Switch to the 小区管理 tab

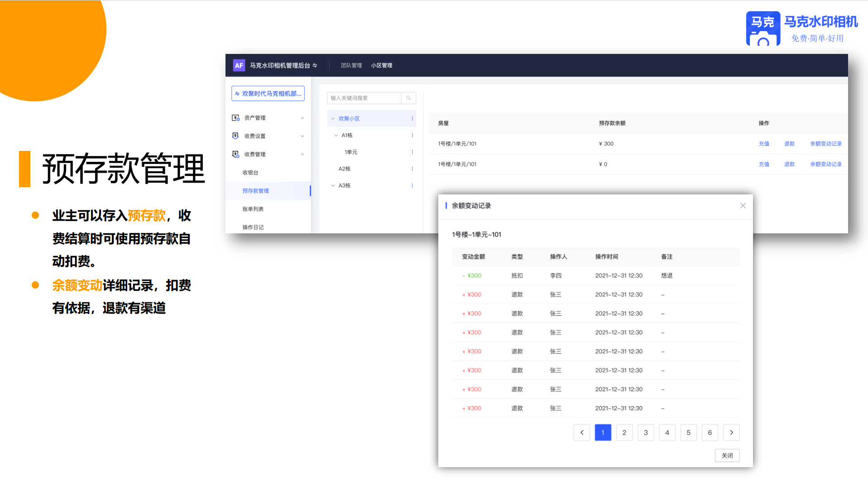[x=382, y=65]
